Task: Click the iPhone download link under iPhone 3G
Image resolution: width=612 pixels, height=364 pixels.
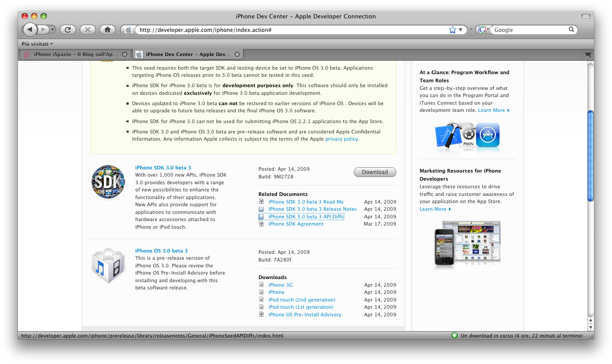Action: 276,292
